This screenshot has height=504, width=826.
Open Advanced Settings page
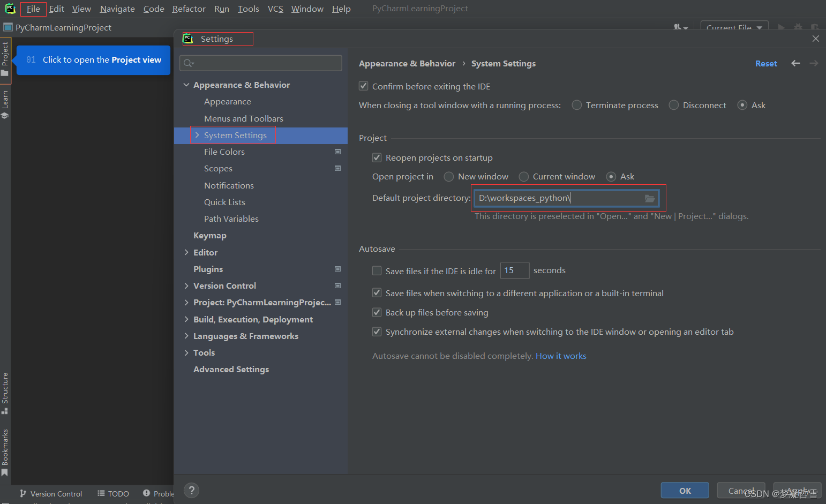[x=231, y=369]
